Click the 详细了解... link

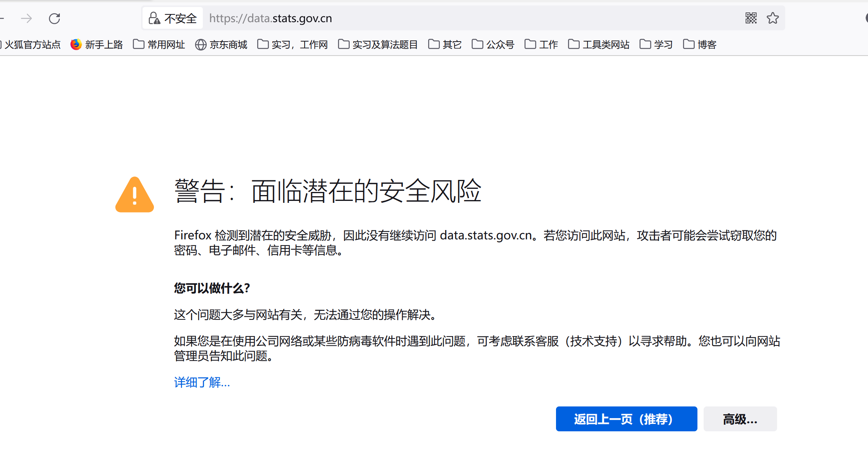click(202, 382)
